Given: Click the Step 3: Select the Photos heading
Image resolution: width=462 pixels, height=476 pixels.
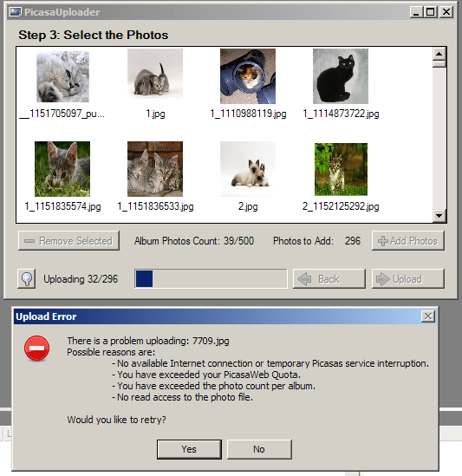Looking at the screenshot, I should click(94, 35).
